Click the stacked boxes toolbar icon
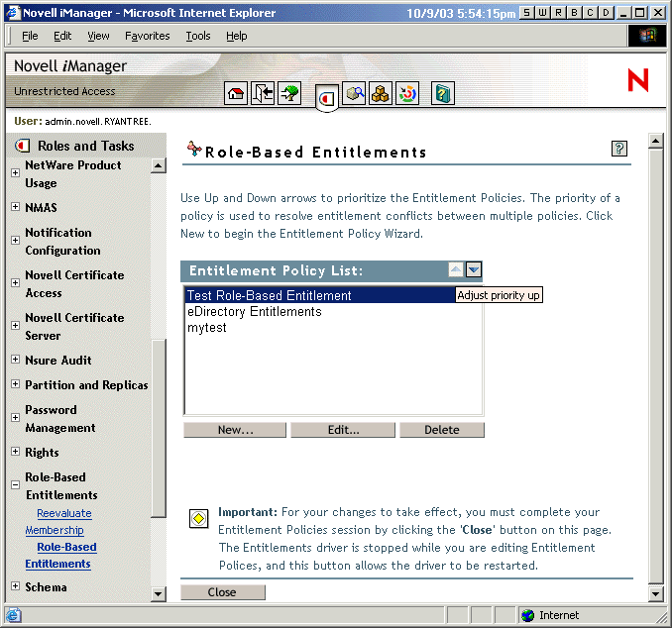The image size is (672, 628). (381, 93)
